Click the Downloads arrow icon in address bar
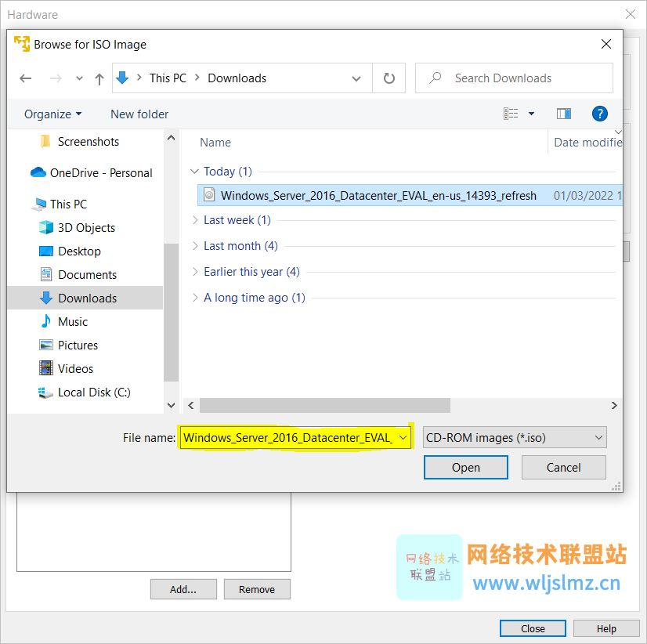 pos(122,78)
